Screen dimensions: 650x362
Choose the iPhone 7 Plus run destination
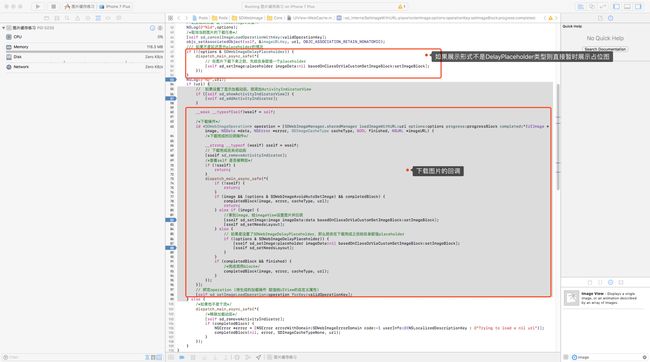pyautogui.click(x=115, y=7)
